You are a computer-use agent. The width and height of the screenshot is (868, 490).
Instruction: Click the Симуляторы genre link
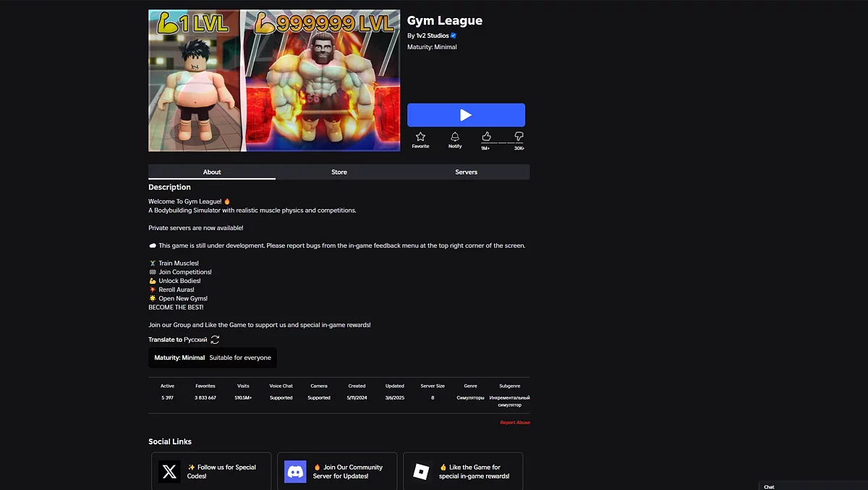[x=470, y=397]
